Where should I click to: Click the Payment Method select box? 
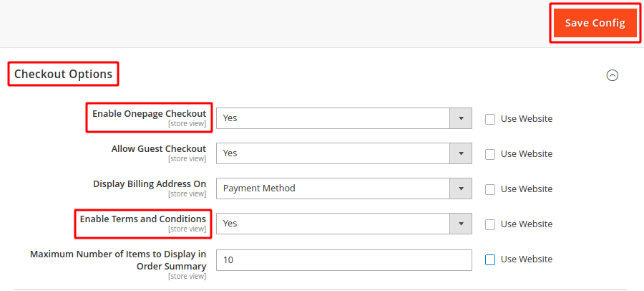pos(344,189)
